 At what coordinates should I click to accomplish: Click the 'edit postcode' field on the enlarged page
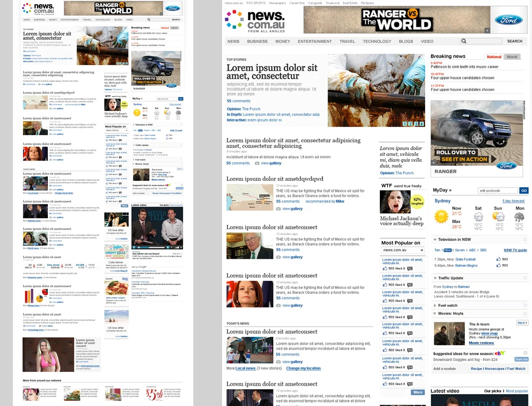[497, 191]
